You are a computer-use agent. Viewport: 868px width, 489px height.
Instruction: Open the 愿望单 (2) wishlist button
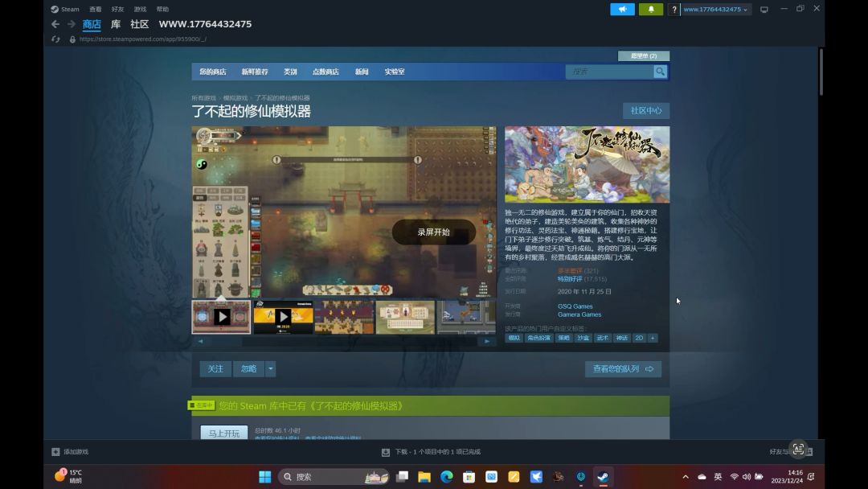[644, 56]
